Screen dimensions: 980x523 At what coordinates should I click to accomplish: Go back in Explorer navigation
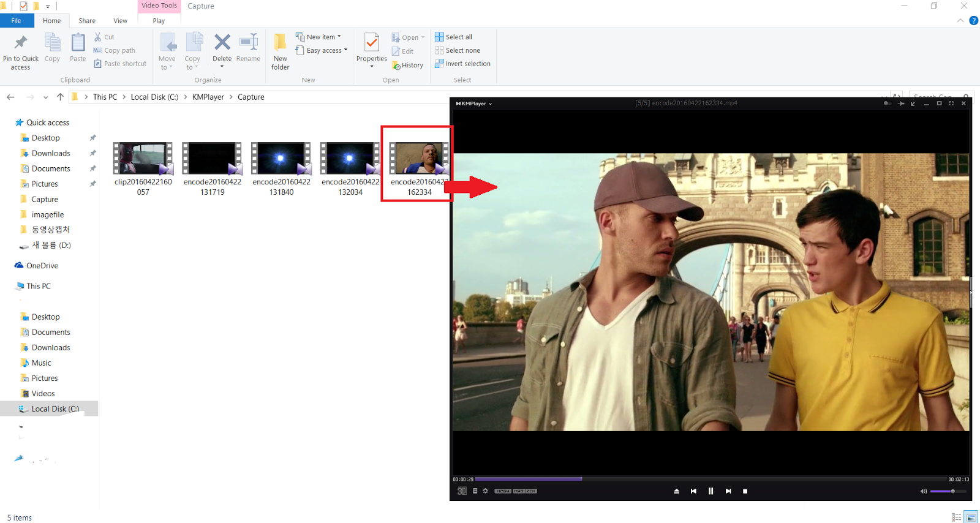10,97
